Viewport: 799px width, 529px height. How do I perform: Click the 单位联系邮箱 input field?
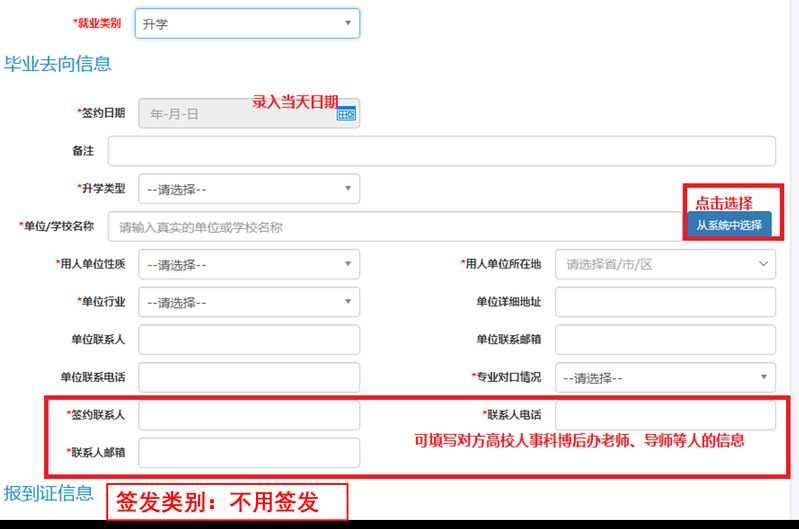665,340
